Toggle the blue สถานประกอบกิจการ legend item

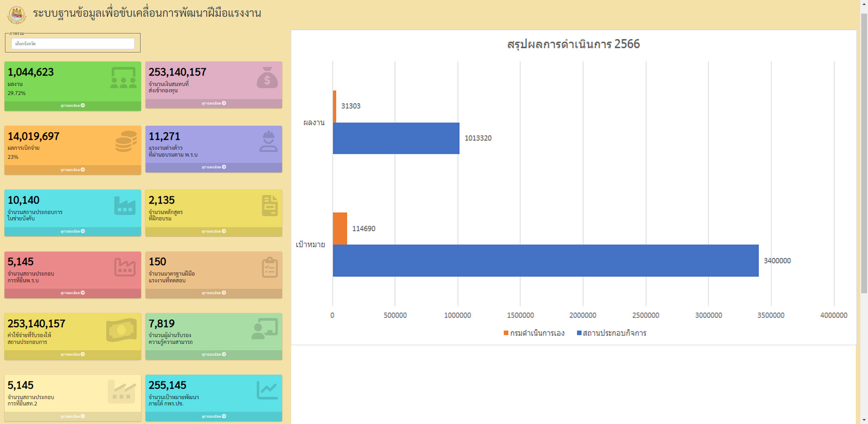click(611, 333)
